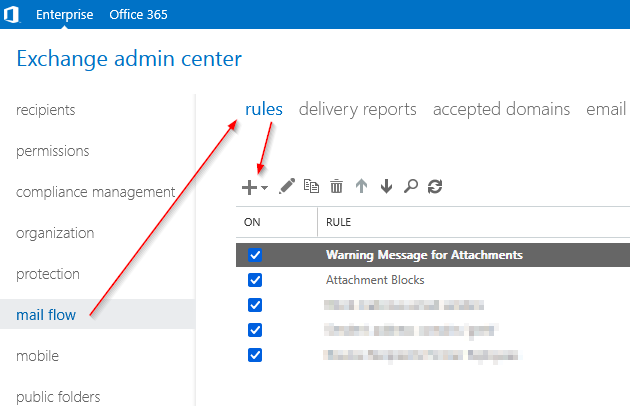Open organization in the sidebar
This screenshot has height=406, width=630.
pyautogui.click(x=55, y=233)
